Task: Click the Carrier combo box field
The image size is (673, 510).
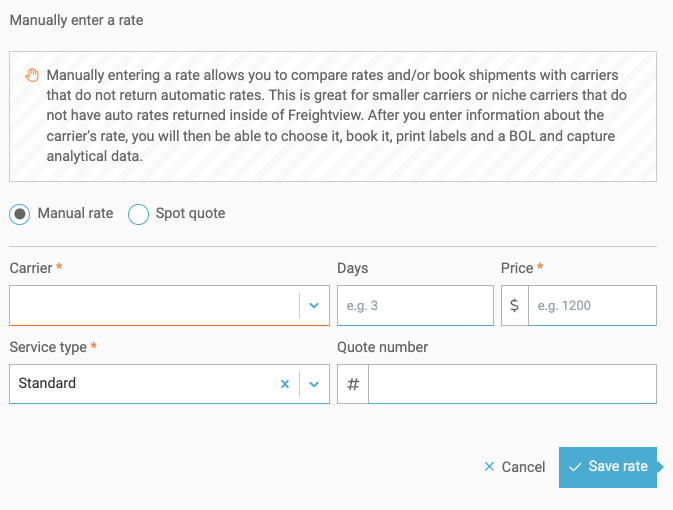Action: tap(150, 305)
